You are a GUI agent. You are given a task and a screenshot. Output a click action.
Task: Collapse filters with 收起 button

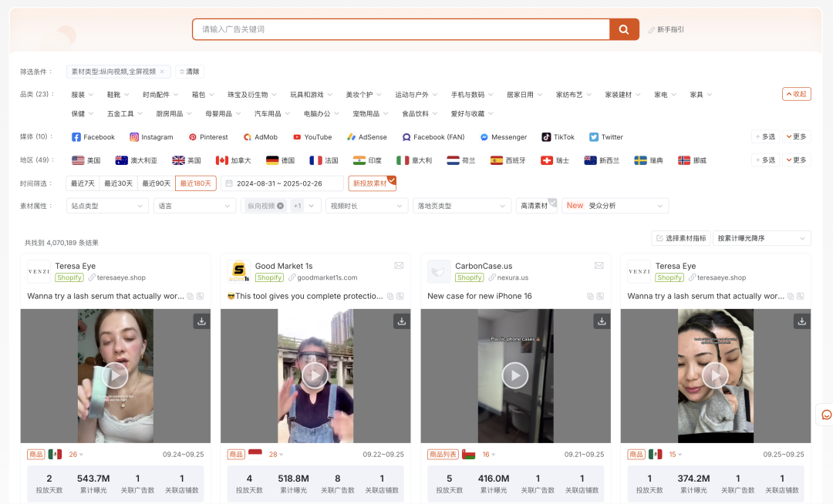tap(796, 95)
